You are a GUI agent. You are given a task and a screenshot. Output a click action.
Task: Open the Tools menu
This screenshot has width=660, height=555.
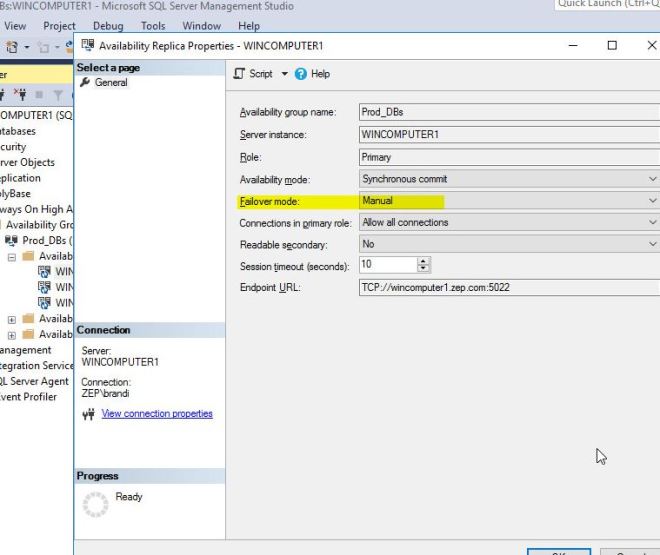pos(153,26)
